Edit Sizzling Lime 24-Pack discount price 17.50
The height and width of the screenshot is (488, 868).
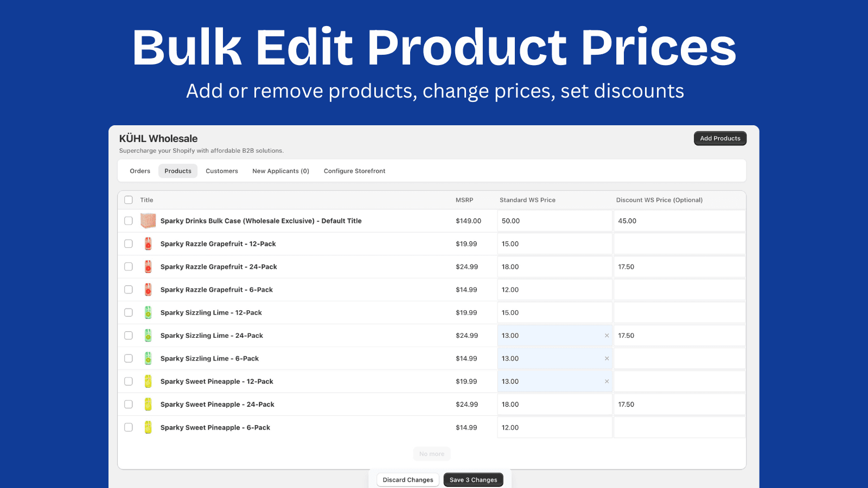(679, 336)
